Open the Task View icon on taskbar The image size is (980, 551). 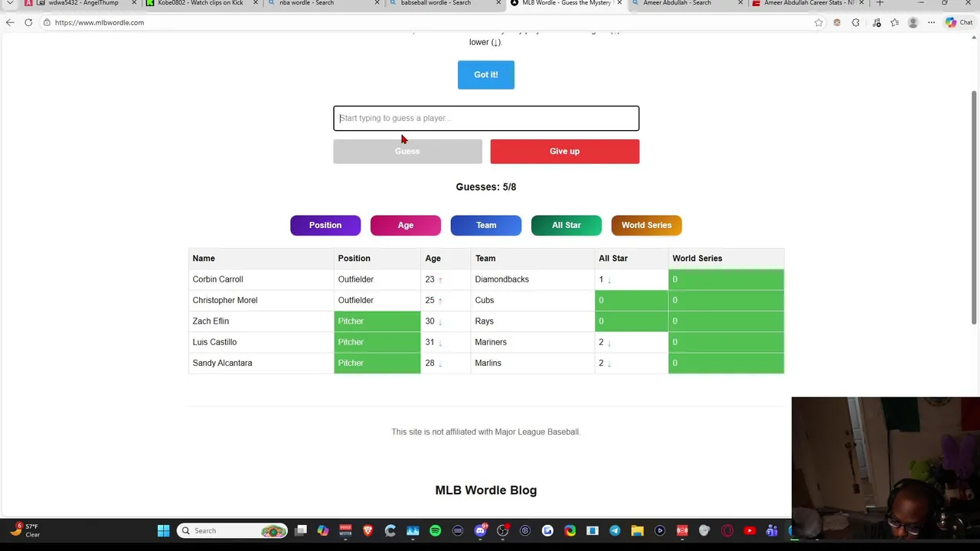click(301, 530)
